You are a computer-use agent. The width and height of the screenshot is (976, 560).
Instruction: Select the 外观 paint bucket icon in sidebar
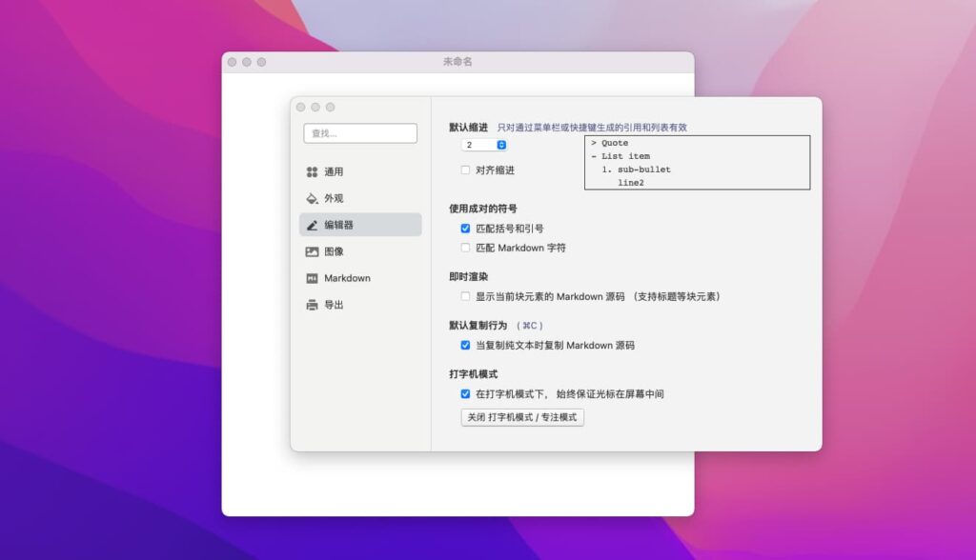point(312,198)
